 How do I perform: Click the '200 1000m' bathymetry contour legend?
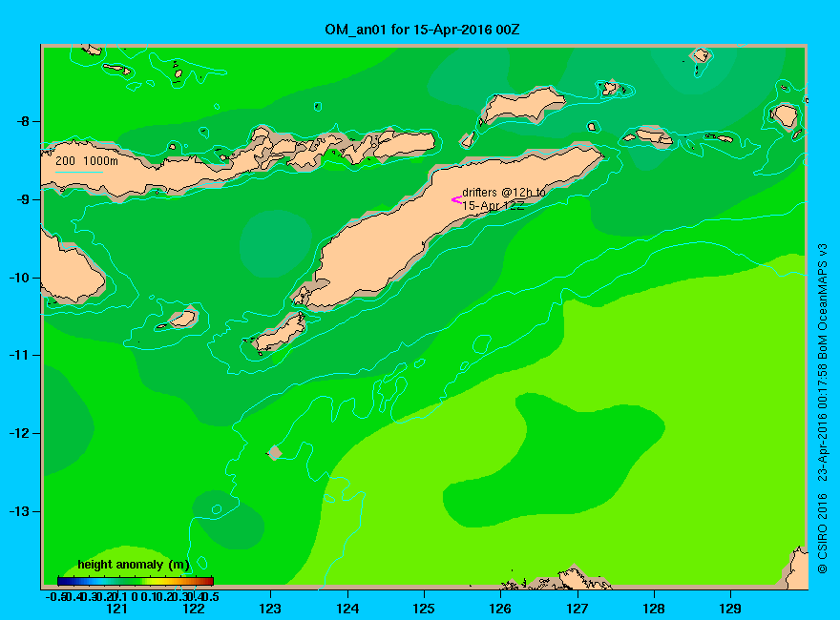click(x=87, y=160)
